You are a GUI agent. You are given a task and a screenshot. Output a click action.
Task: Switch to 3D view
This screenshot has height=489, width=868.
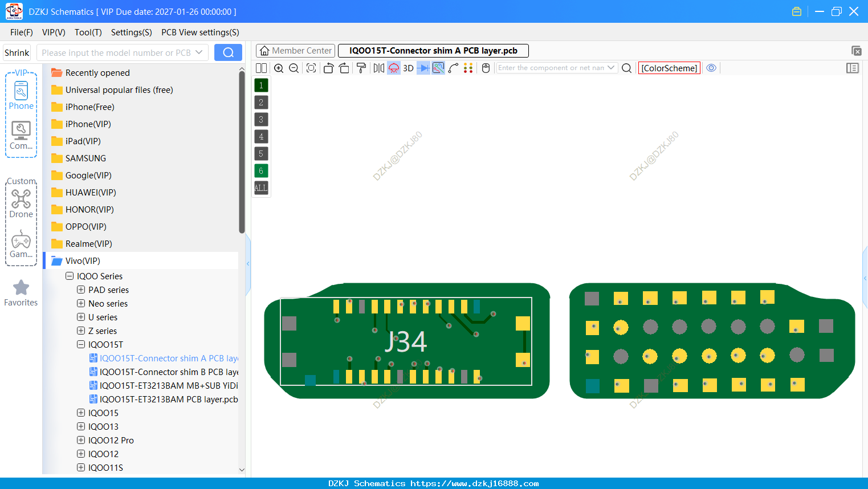tap(408, 68)
